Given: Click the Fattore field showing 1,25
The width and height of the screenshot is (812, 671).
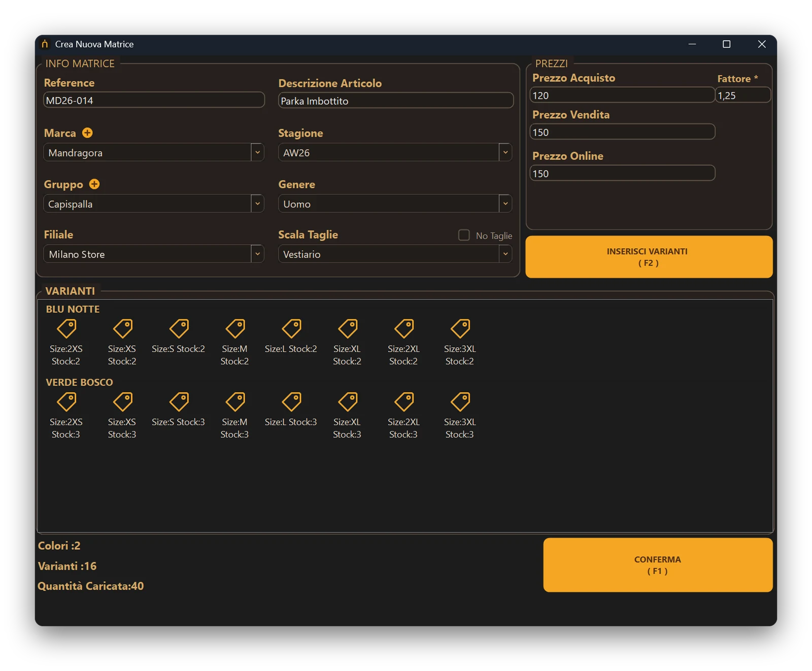Looking at the screenshot, I should [x=743, y=95].
